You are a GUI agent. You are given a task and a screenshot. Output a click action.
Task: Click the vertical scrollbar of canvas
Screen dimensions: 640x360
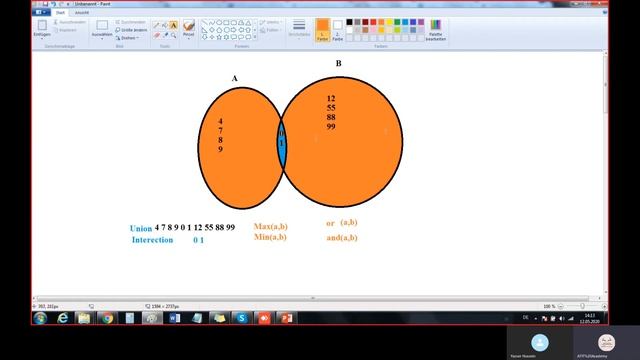pos(605,84)
